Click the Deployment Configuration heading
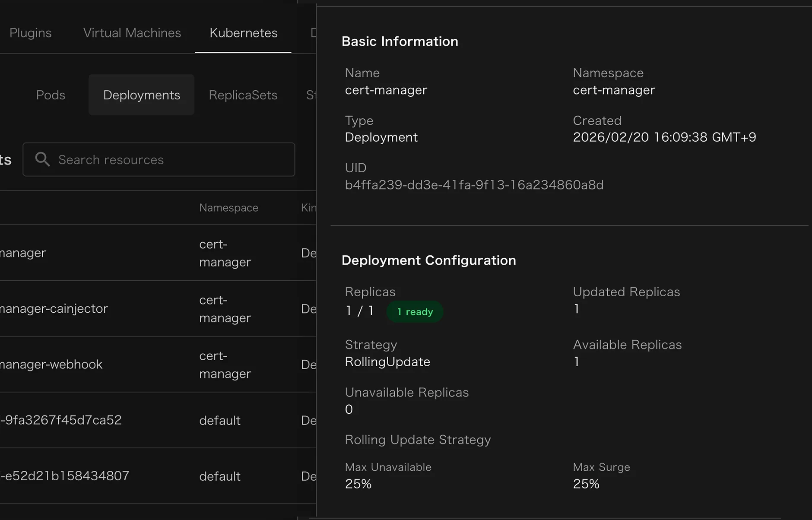The height and width of the screenshot is (520, 812). tap(428, 260)
